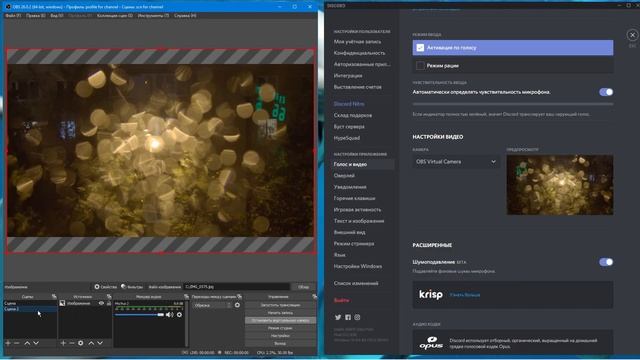Image resolution: width=640 pixels, height=360 pixels.
Task: Adjust the Mic/Aux volume slider in OBS
Action: click(x=139, y=315)
